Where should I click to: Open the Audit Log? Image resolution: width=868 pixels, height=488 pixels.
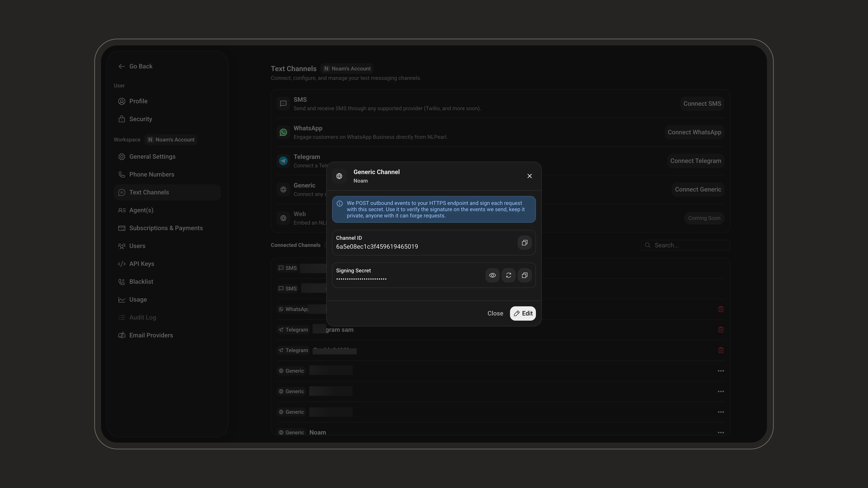point(167,317)
